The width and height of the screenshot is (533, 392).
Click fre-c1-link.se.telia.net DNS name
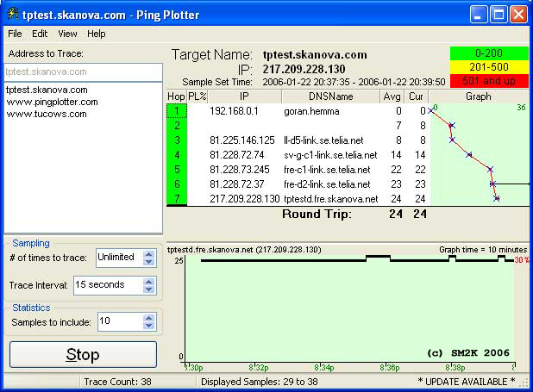click(x=327, y=170)
